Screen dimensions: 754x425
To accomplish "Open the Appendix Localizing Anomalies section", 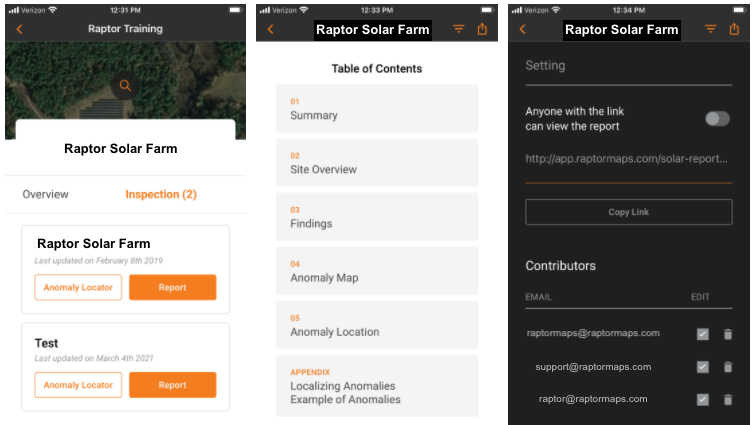I will point(377,386).
